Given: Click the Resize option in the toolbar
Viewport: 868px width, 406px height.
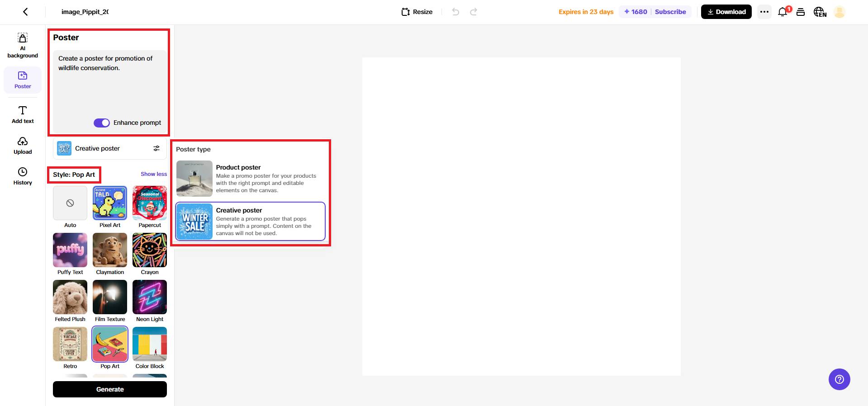Looking at the screenshot, I should coord(417,12).
